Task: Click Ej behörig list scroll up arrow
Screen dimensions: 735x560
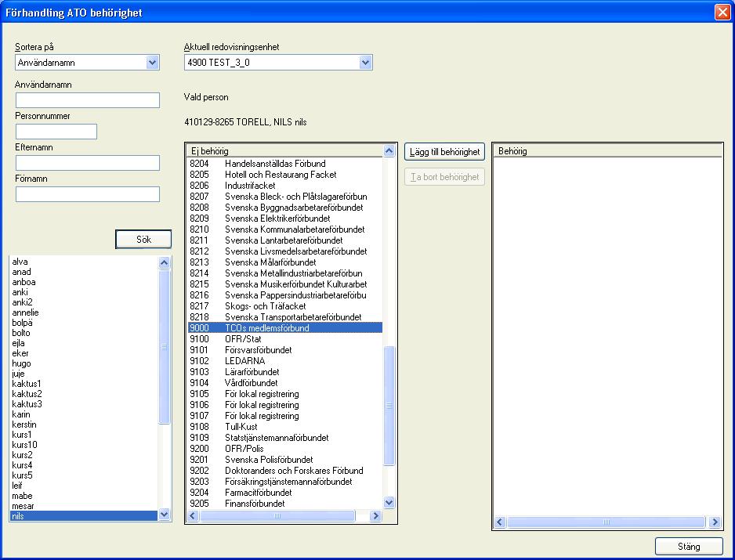Action: 389,151
